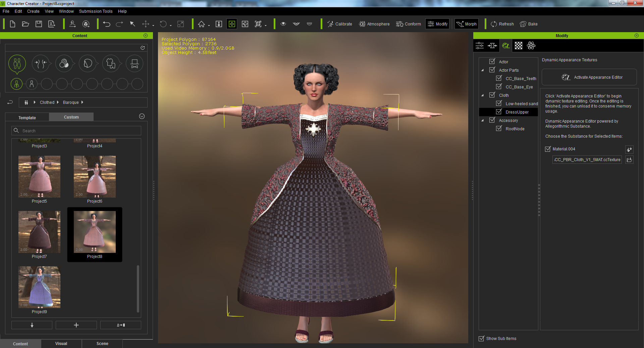Click the Home view icon

pos(201,24)
